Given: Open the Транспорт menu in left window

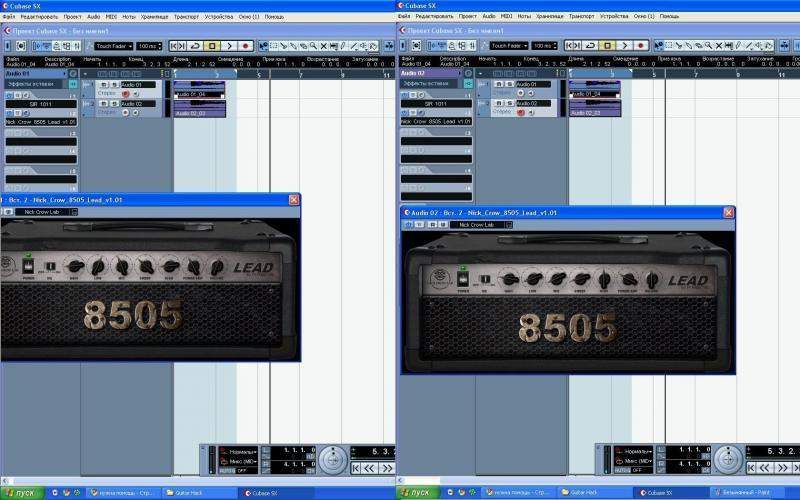Looking at the screenshot, I should tap(186, 17).
